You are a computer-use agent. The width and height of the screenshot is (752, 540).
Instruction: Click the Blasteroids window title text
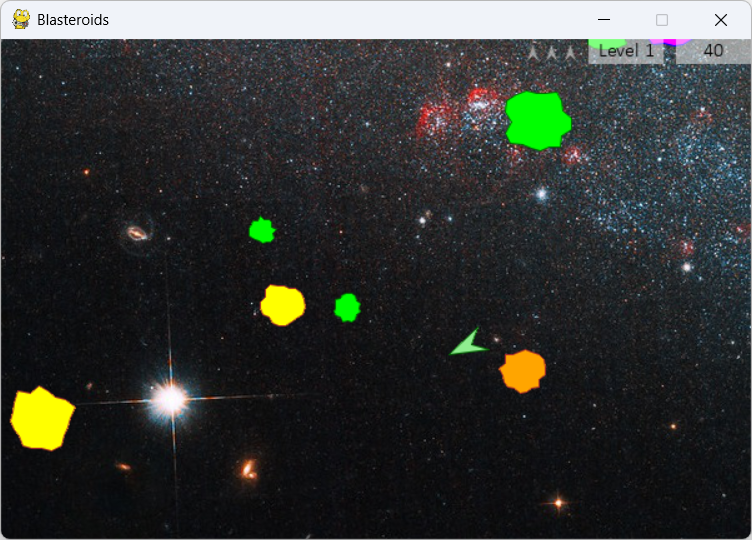73,20
